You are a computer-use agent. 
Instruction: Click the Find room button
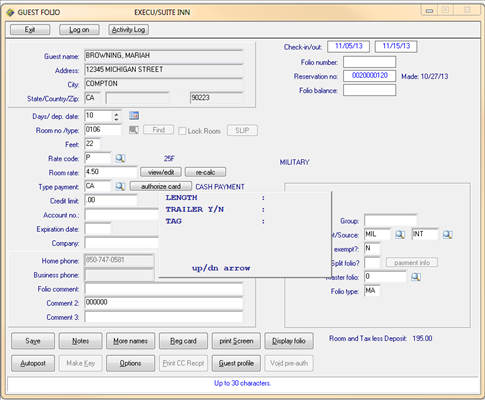[159, 130]
